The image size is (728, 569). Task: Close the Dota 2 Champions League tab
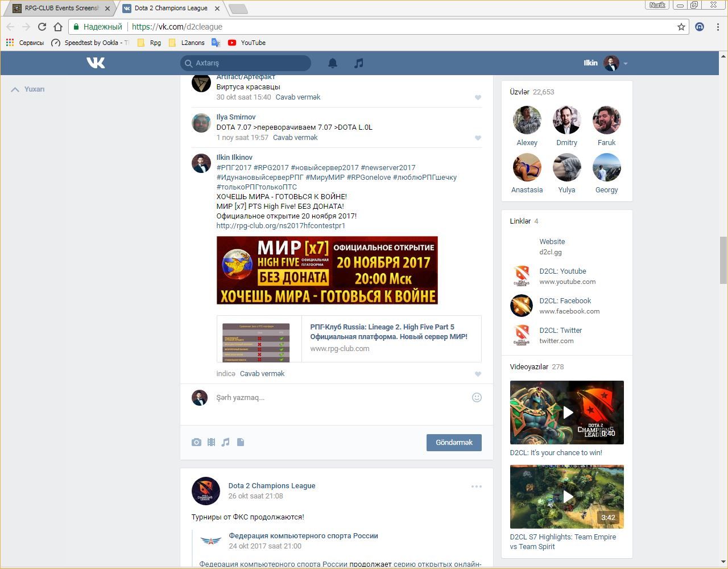(217, 9)
